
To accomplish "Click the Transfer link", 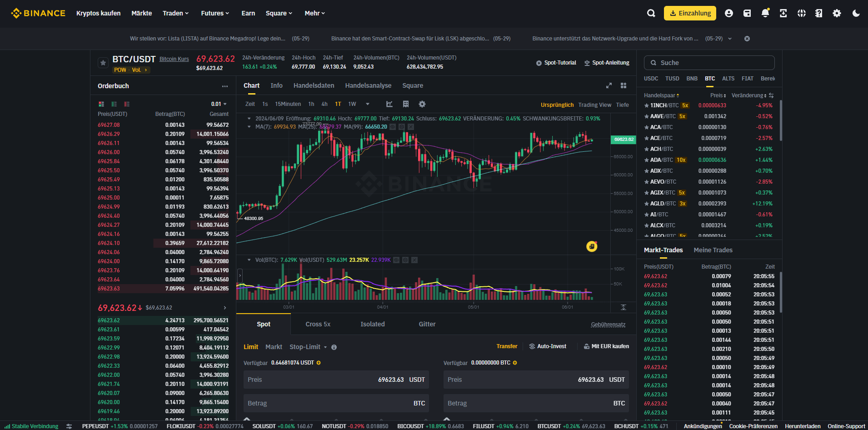I will [x=507, y=346].
